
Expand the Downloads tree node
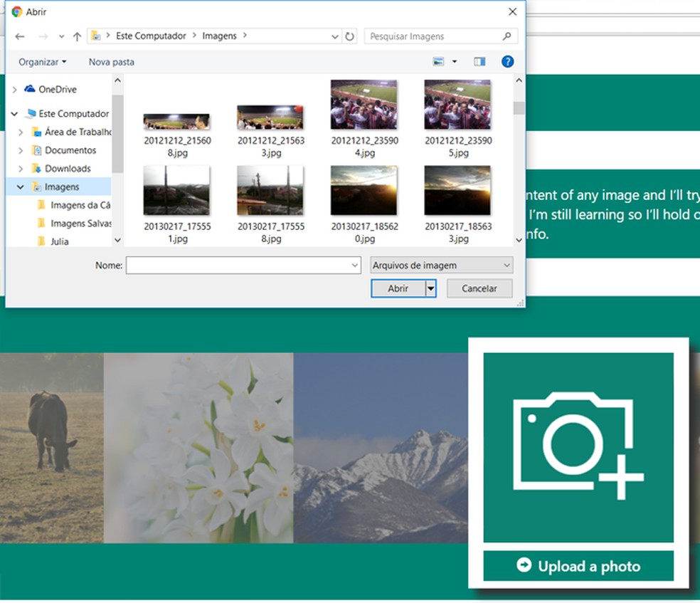point(21,169)
